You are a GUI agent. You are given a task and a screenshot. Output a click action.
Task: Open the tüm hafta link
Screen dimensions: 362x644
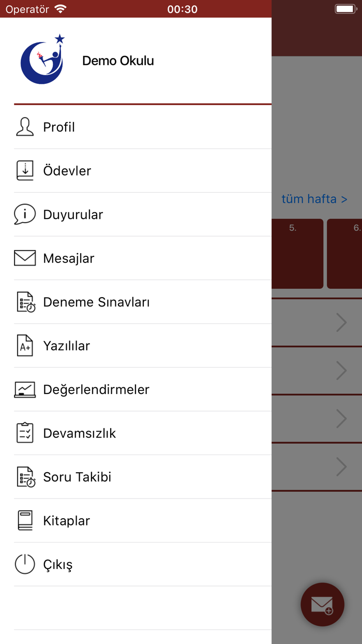click(x=314, y=198)
